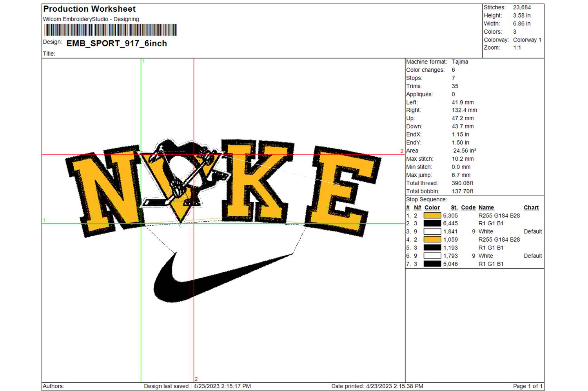Click stitch count "5,046" in stop 7
The image size is (588, 391).
tap(450, 264)
